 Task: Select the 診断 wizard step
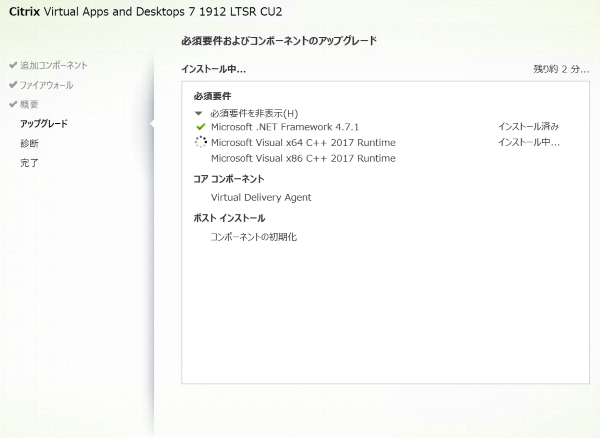pos(29,143)
